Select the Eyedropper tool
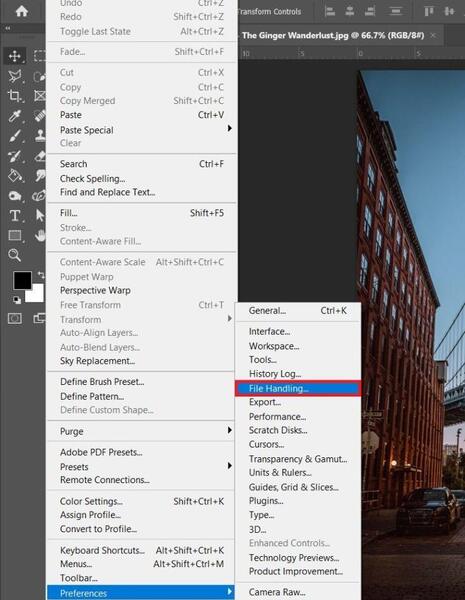The height and width of the screenshot is (600, 465). click(15, 116)
